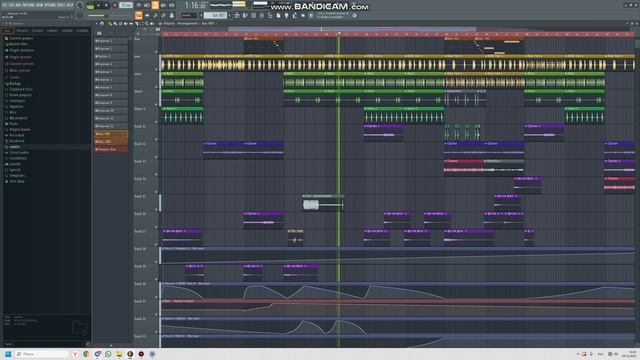Select the red Pattern entry in picker
Screen dimensions: 640x360
(111, 149)
